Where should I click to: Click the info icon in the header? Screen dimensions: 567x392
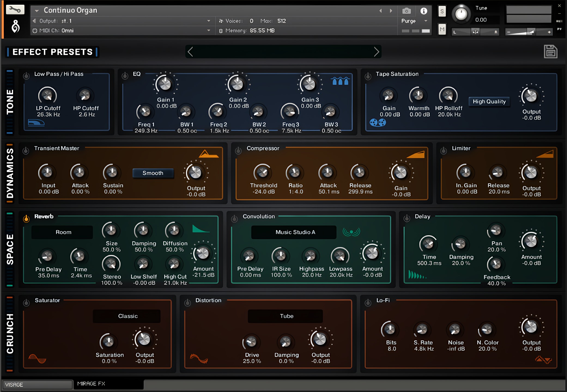[423, 11]
